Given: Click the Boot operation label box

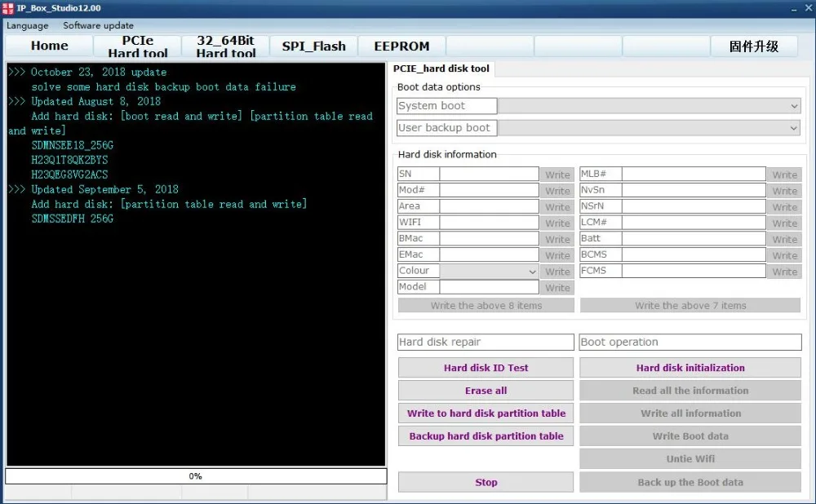Looking at the screenshot, I should [x=690, y=343].
